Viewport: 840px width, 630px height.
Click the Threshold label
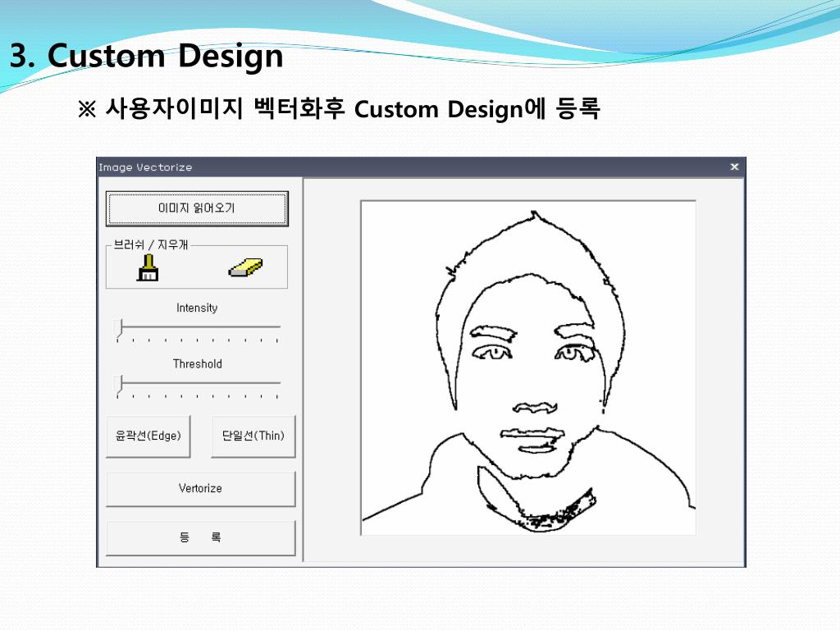(x=197, y=363)
